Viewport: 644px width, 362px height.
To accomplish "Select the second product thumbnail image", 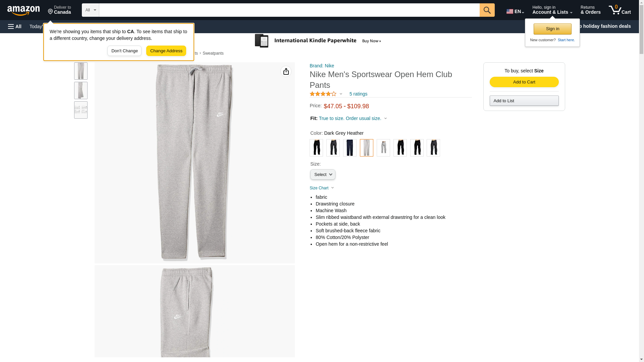I will click(81, 90).
